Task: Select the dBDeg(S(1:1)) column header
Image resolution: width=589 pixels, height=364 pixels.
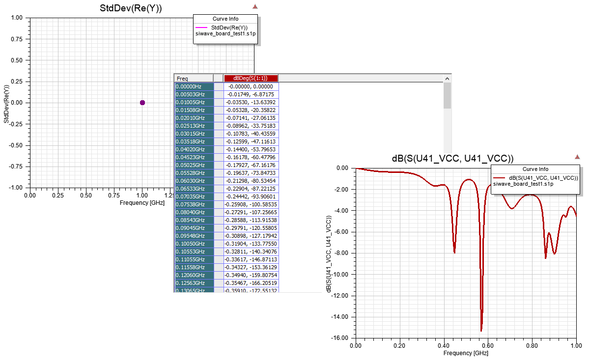Action: click(251, 78)
